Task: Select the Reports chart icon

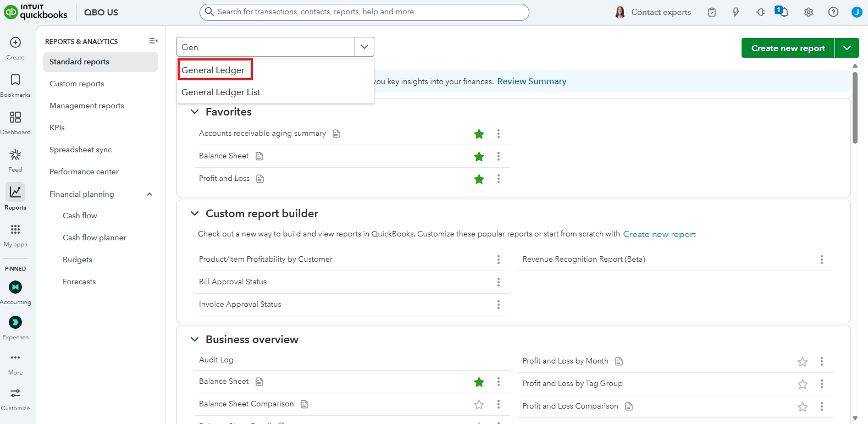Action: [x=15, y=192]
